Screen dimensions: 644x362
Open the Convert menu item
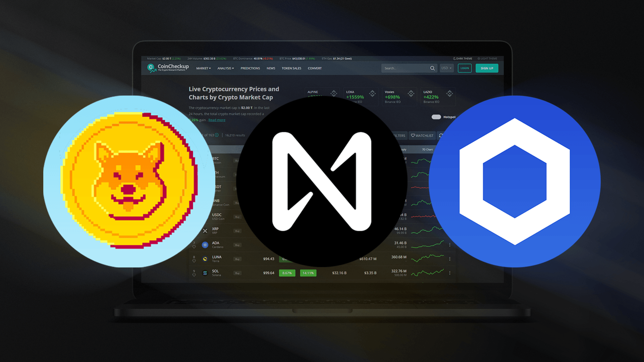point(315,68)
